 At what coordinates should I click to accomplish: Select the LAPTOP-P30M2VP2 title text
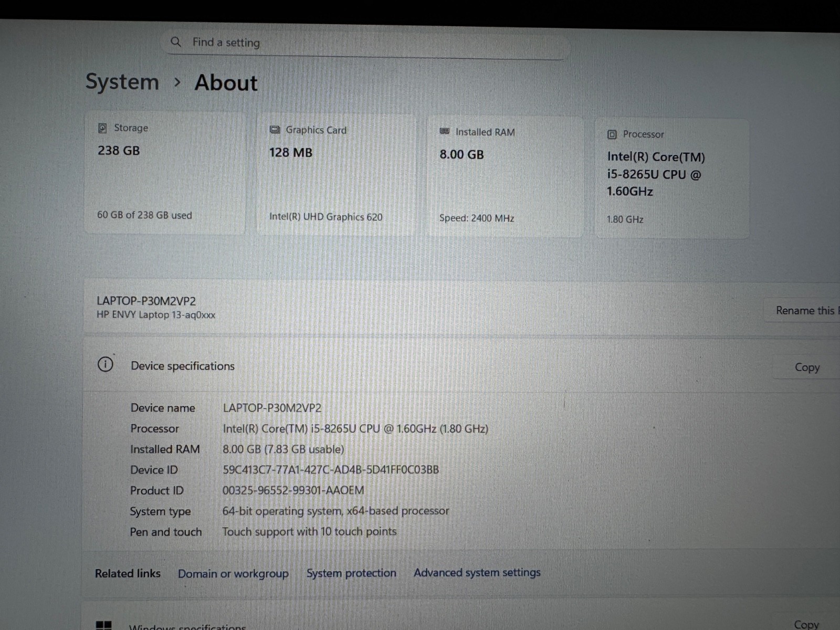click(146, 301)
